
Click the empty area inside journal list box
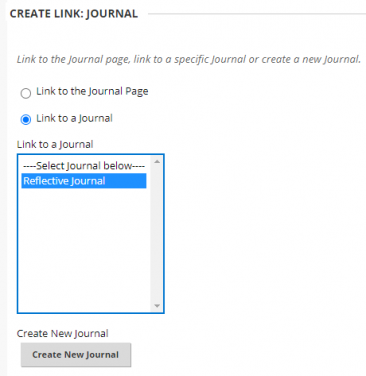(x=84, y=250)
